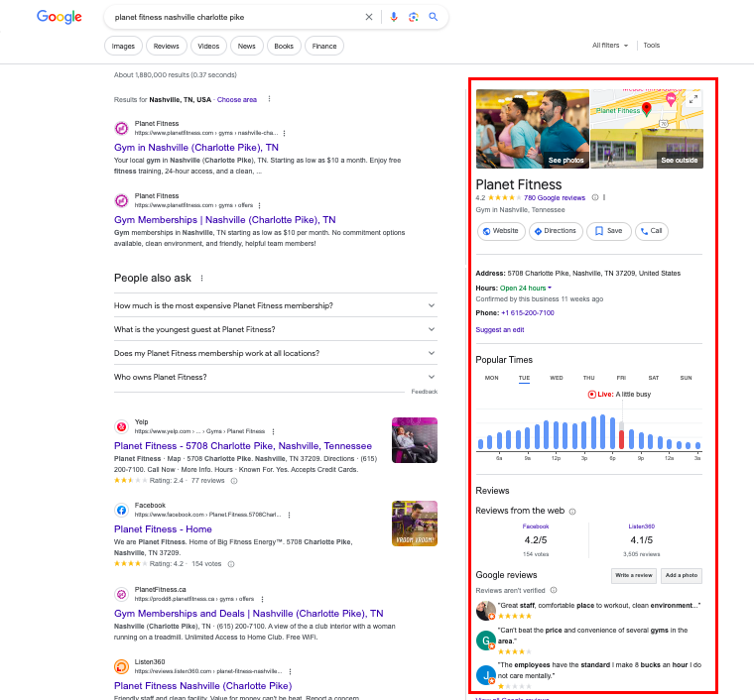Click info icon beside Reviews aren't verified
Viewport: 754px width, 700px height.
tap(554, 591)
